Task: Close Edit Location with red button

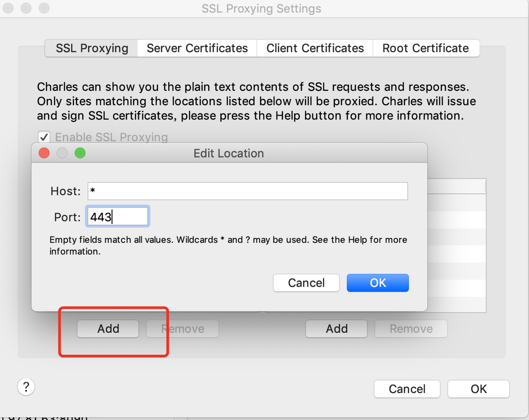Action: [x=44, y=153]
